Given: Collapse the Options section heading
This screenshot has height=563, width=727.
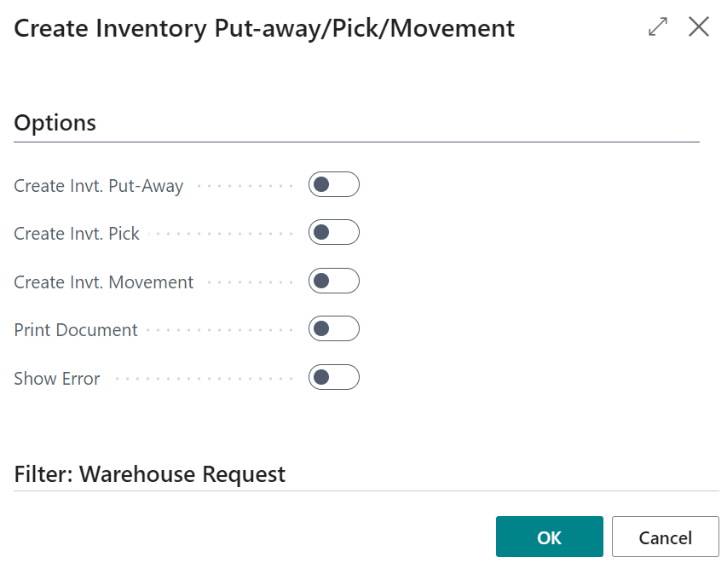Looking at the screenshot, I should tap(55, 123).
